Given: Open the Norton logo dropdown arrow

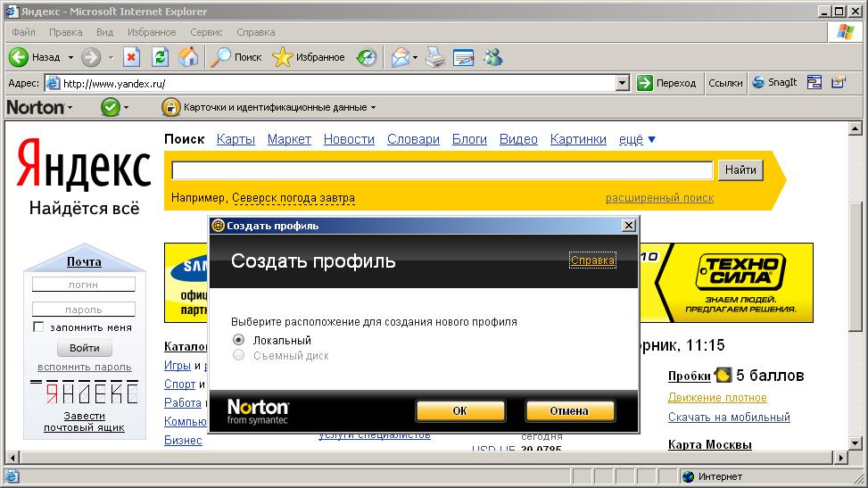Looking at the screenshot, I should (x=70, y=107).
